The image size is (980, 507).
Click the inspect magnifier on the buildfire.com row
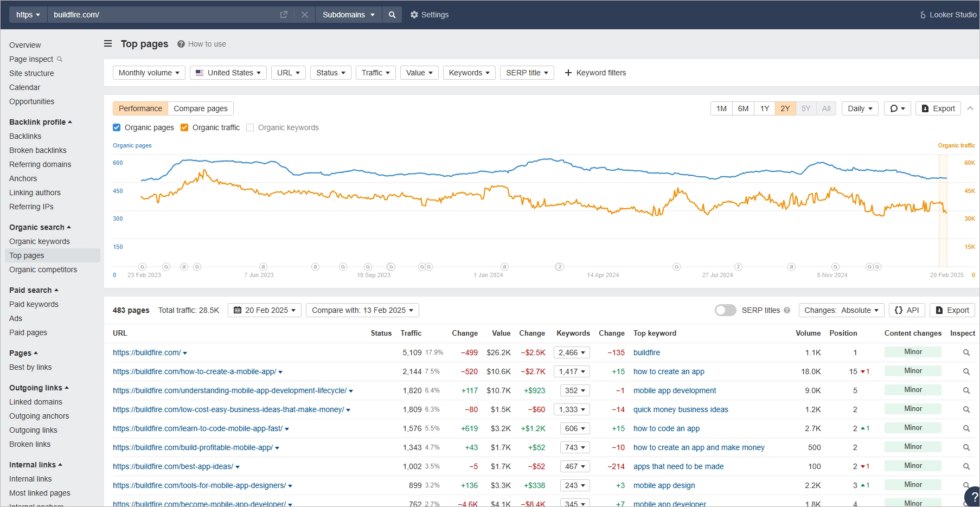(966, 352)
